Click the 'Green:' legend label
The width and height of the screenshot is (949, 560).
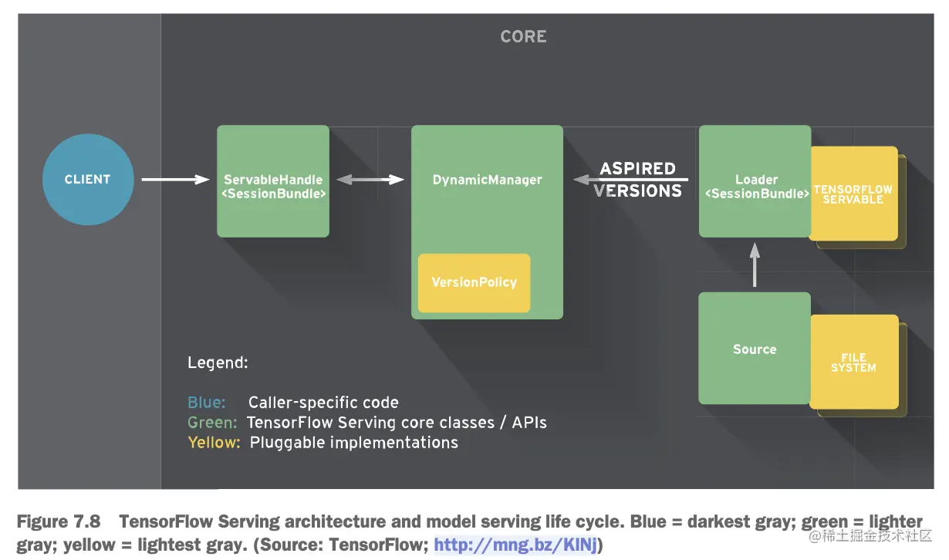(212, 423)
